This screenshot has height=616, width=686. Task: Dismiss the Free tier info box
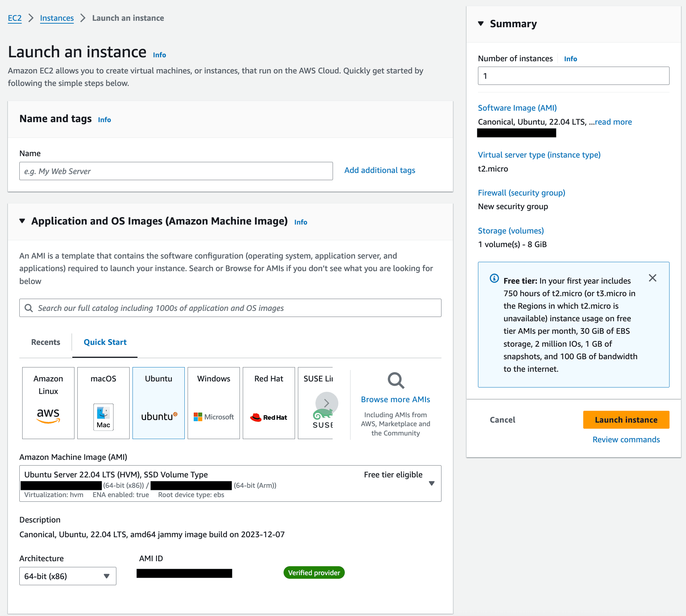(x=653, y=278)
